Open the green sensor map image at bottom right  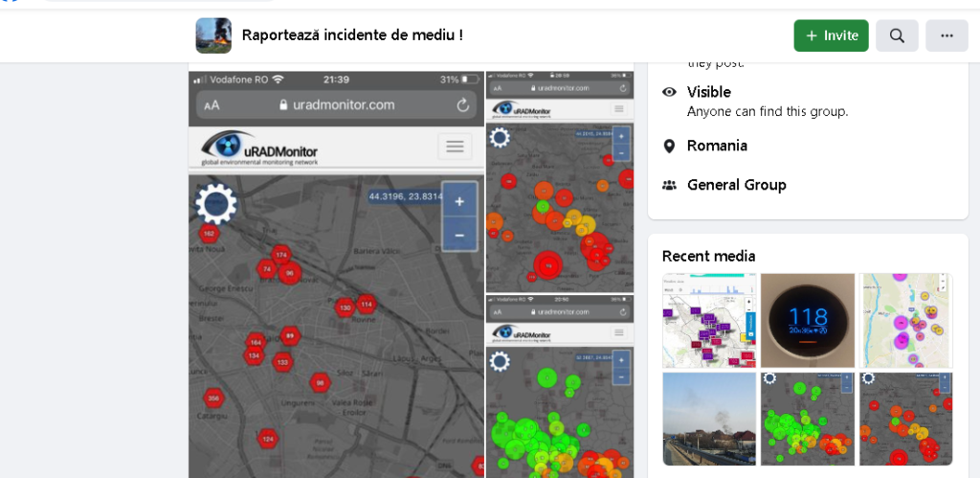point(560,386)
